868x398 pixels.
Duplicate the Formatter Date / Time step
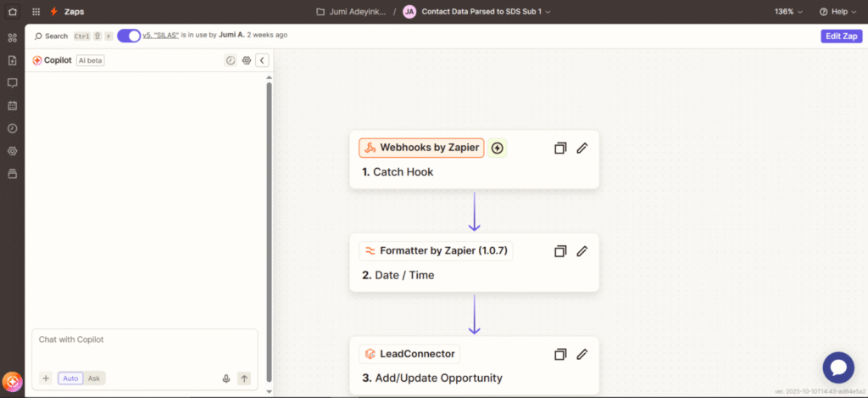point(560,251)
